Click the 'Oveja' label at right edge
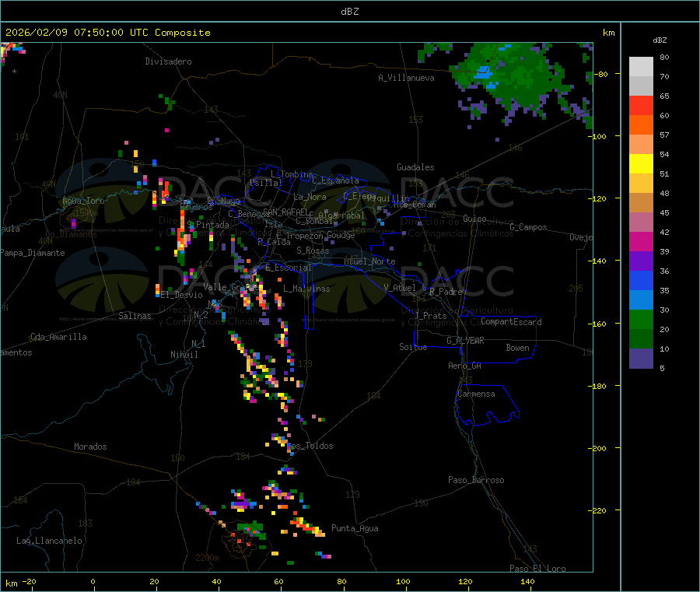This screenshot has height=592, width=700. (581, 237)
